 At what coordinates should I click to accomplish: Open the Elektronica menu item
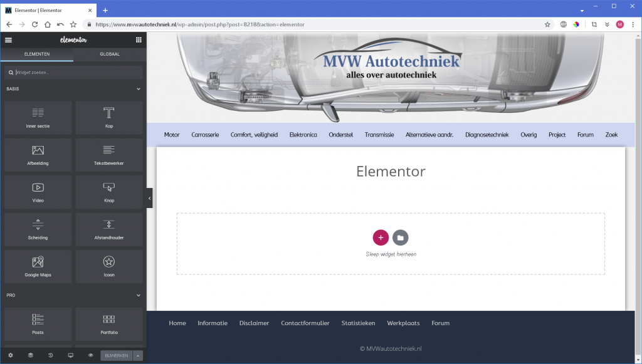pyautogui.click(x=303, y=135)
